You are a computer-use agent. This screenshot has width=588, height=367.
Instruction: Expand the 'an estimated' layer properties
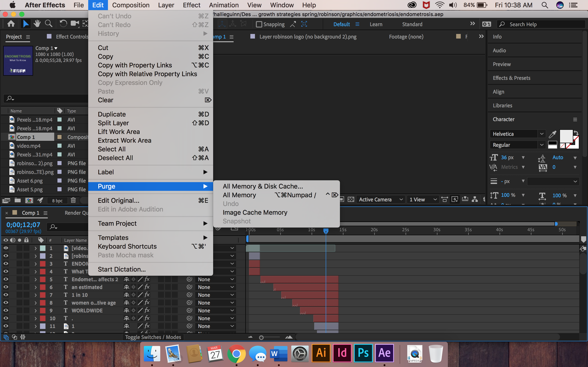click(x=35, y=287)
